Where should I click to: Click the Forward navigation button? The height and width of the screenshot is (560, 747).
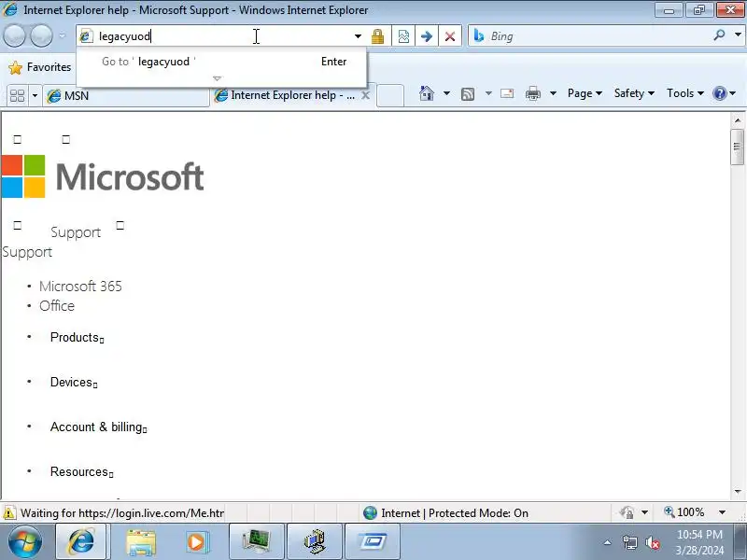tap(41, 35)
